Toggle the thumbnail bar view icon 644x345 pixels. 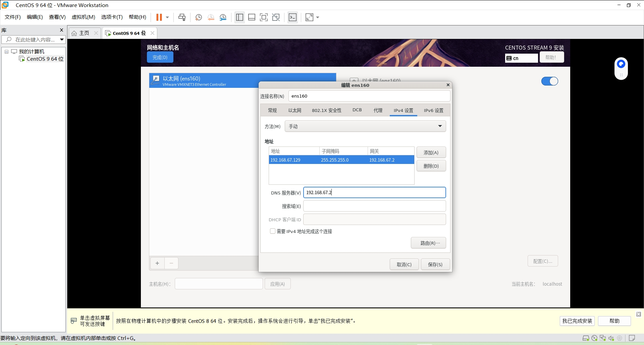252,17
